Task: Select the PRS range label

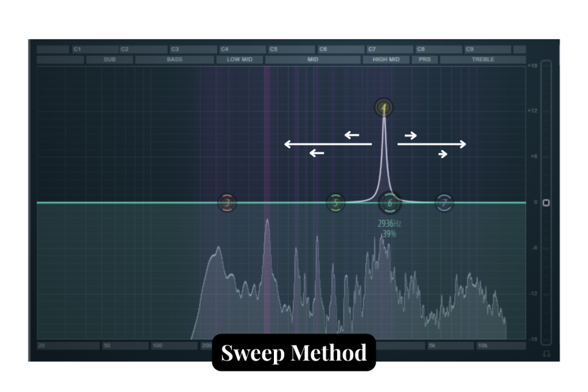Action: (x=424, y=60)
